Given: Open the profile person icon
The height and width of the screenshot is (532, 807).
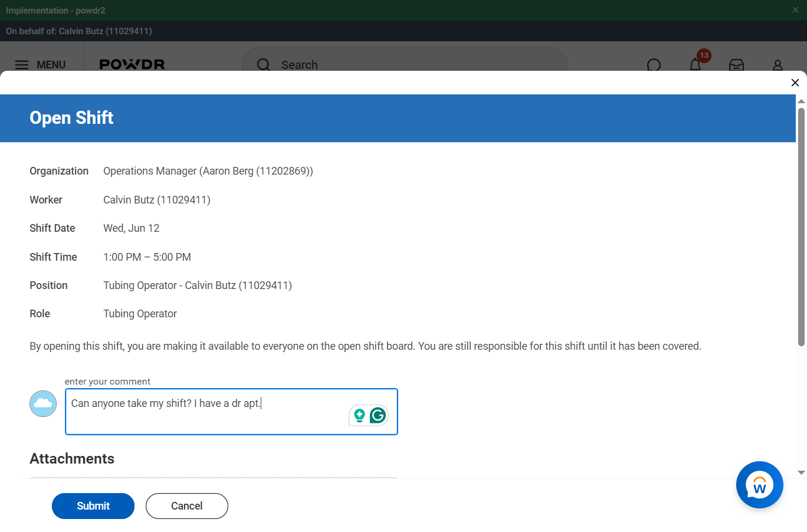Looking at the screenshot, I should pyautogui.click(x=778, y=65).
